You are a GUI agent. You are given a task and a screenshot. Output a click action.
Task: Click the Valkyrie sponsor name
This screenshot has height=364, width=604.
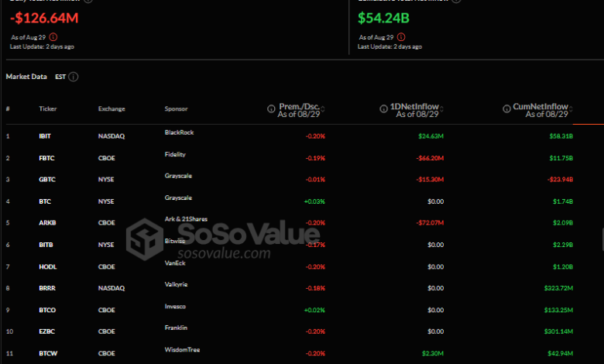click(x=176, y=284)
